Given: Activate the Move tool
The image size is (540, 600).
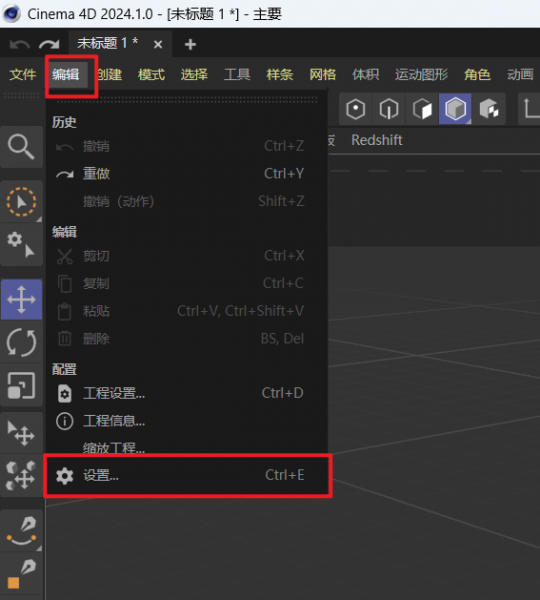Looking at the screenshot, I should (x=21, y=299).
